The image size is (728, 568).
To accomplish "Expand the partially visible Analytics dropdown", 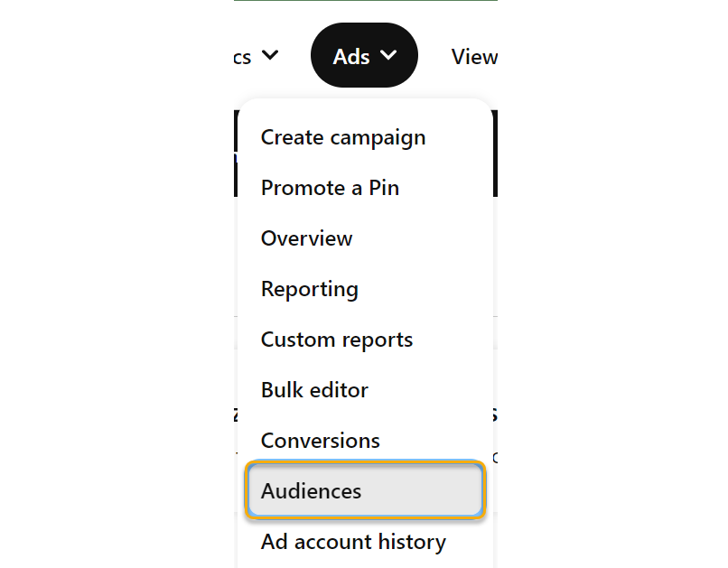I will tap(255, 56).
